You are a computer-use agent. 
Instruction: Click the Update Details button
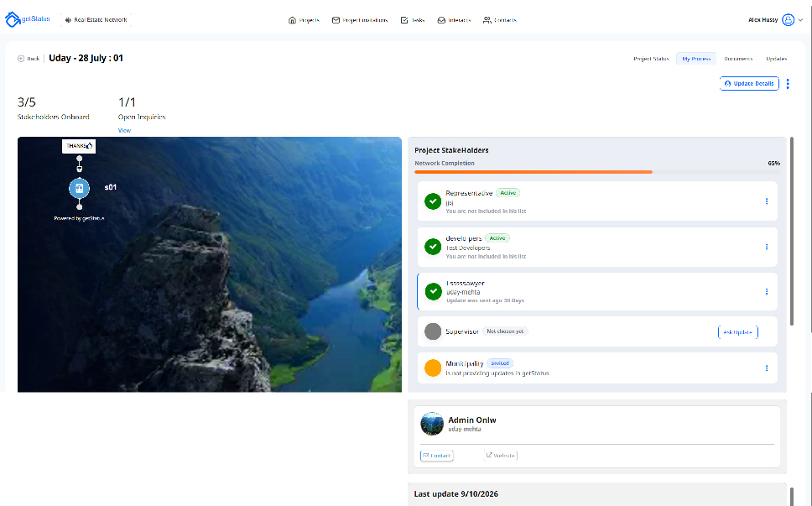coord(749,84)
